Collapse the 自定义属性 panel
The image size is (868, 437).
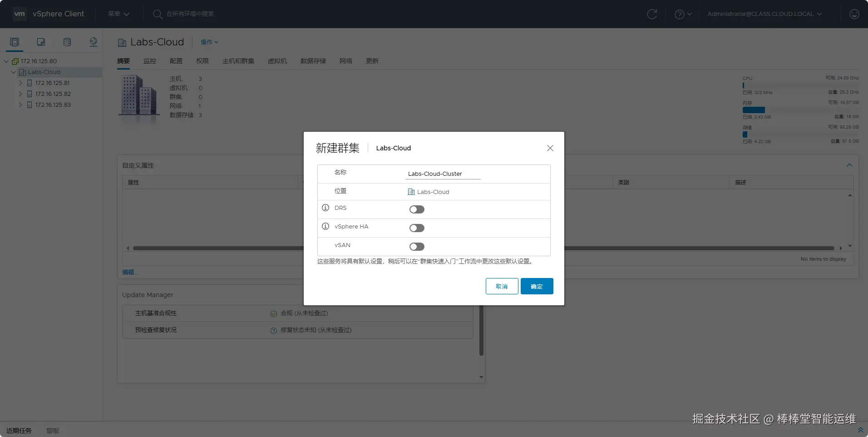coord(849,165)
